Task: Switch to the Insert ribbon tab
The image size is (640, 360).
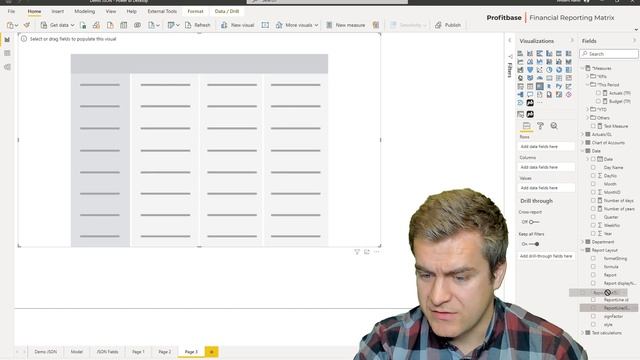Action: [x=58, y=11]
